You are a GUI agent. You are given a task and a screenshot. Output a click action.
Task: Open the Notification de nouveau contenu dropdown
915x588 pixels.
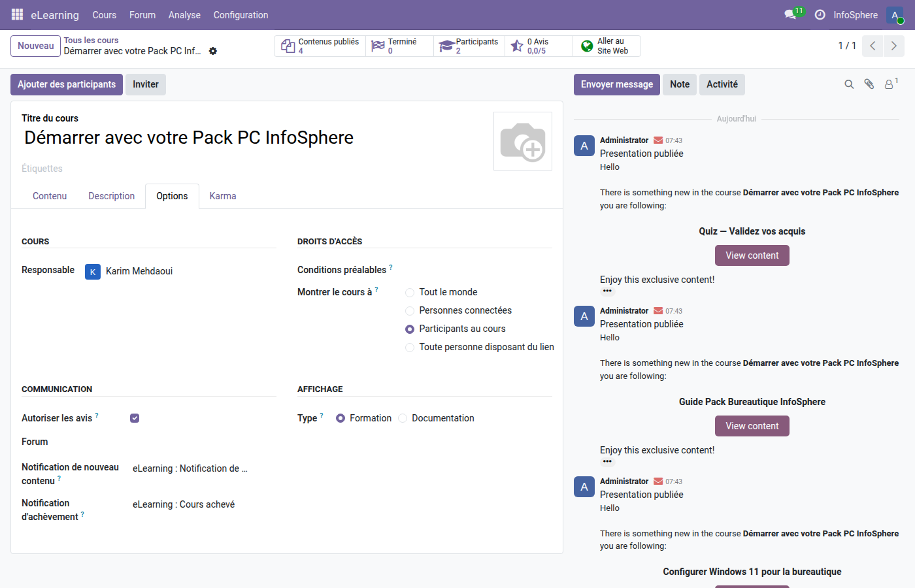190,468
